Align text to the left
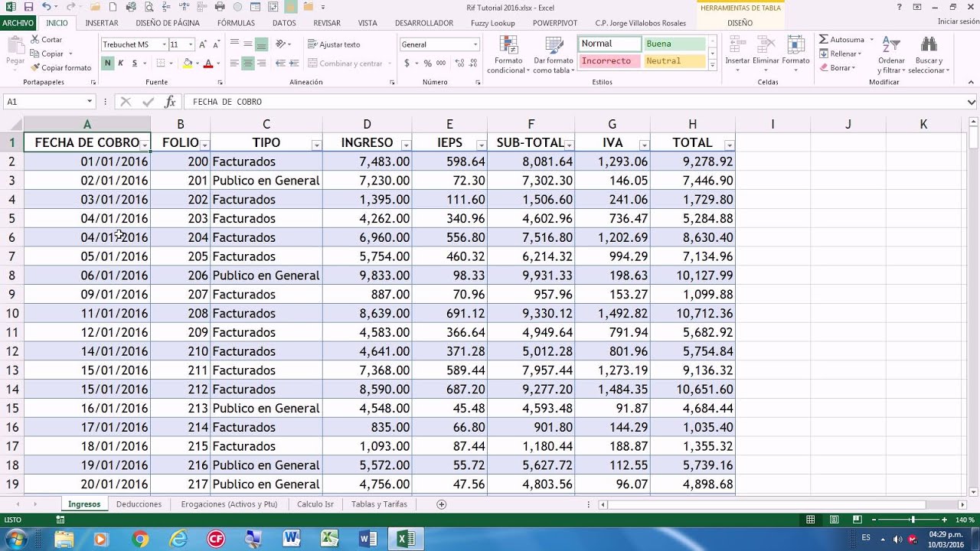The width and height of the screenshot is (980, 551). click(234, 64)
